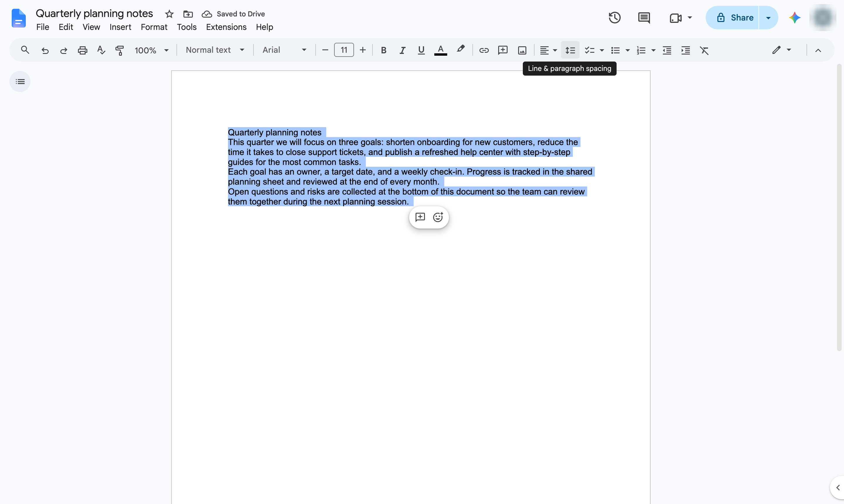Insert an image

click(522, 50)
